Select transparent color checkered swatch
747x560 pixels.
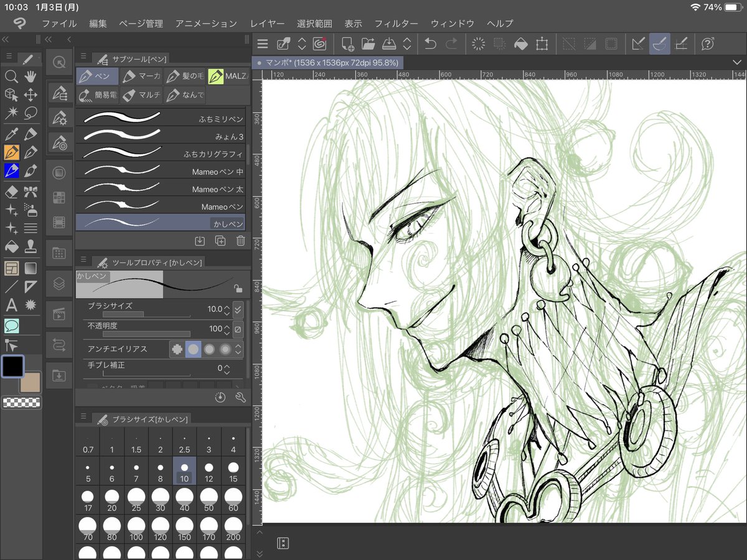click(22, 403)
